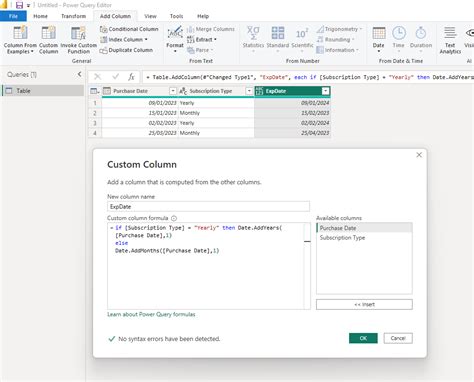Click Purchase Date column type icon
Viewport: 474px width, 382px height.
[107, 91]
